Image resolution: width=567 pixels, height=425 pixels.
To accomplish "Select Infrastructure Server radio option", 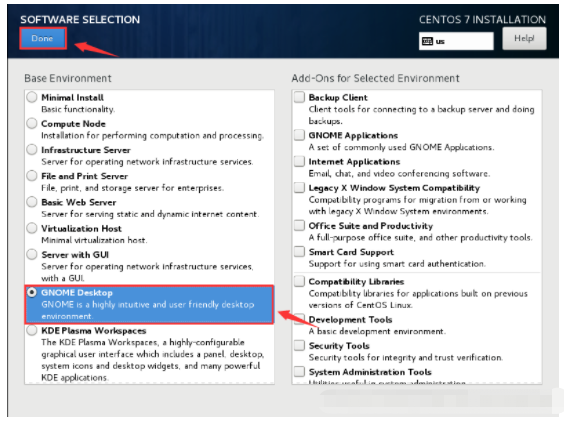I will pos(32,150).
